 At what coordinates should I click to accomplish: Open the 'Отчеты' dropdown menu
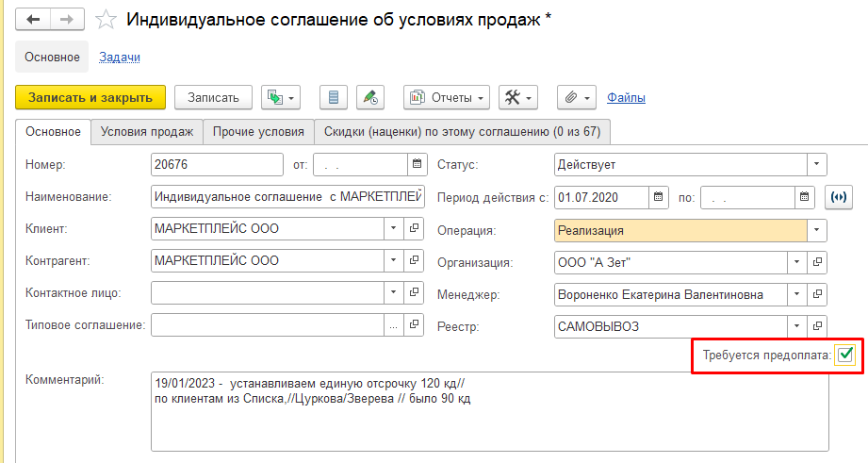click(447, 97)
